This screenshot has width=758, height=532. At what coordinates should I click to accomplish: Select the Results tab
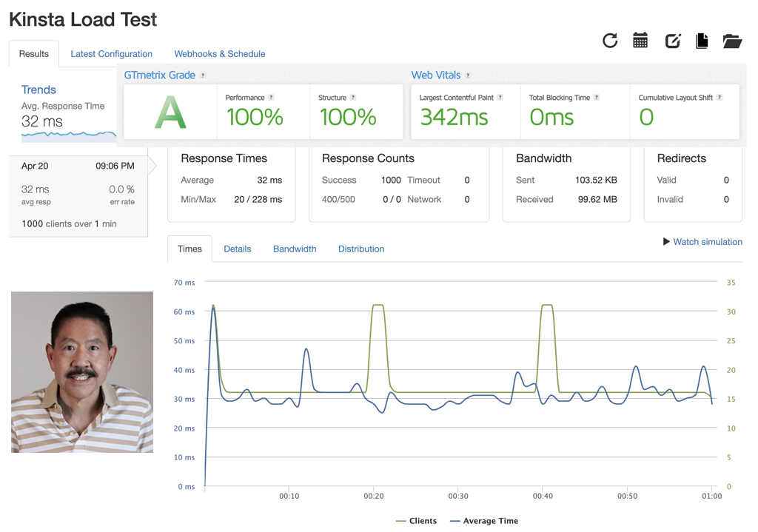click(x=34, y=53)
